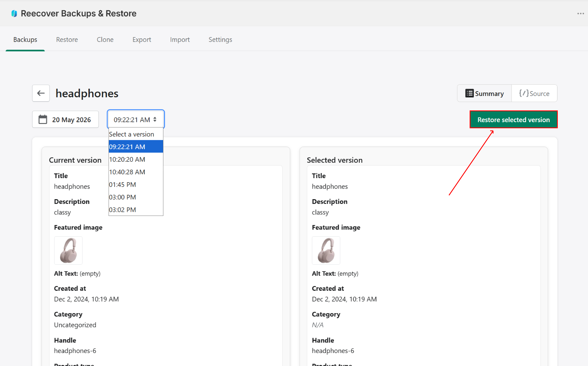Collapse the 09:22:21 AM version dropdown
The image size is (588, 366).
tap(136, 119)
